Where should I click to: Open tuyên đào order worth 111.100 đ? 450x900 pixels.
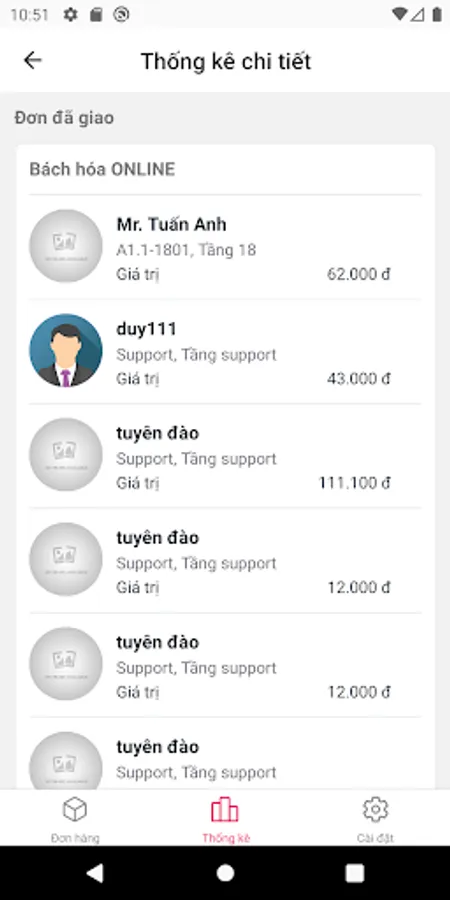[225, 456]
